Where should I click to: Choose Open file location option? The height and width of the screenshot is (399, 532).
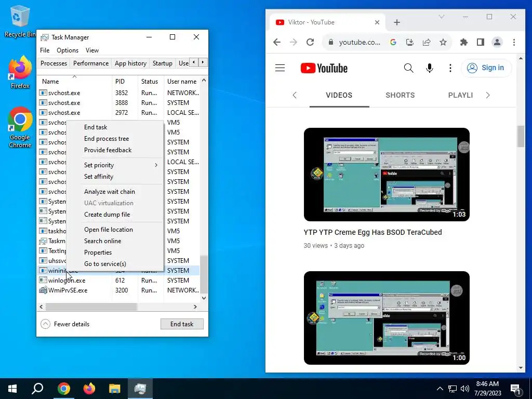[x=109, y=230]
